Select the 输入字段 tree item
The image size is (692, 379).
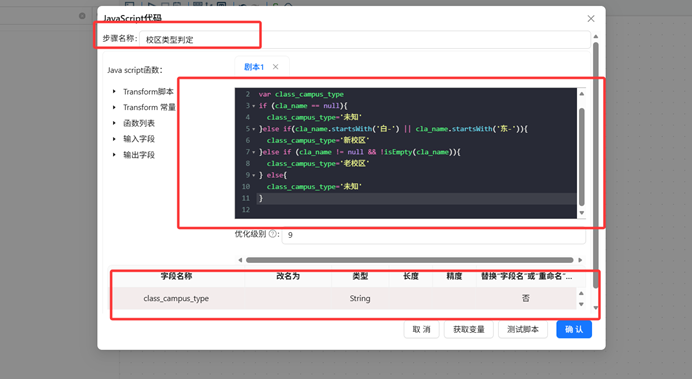pyautogui.click(x=139, y=139)
